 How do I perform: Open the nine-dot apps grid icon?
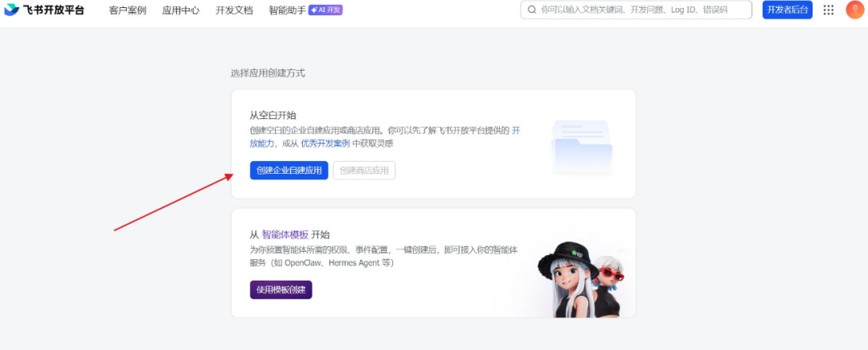coord(828,10)
